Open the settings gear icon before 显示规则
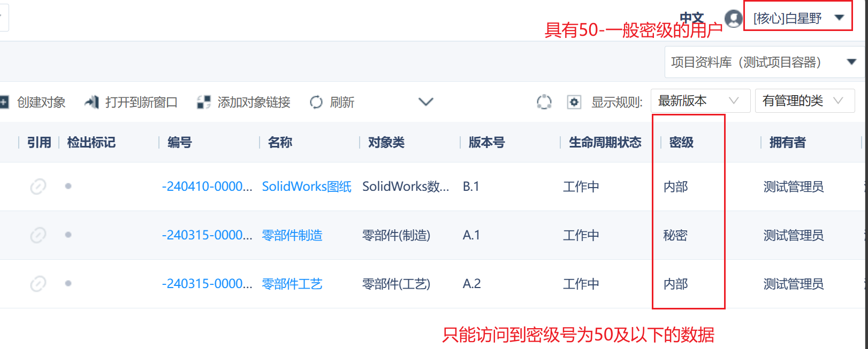 point(574,102)
